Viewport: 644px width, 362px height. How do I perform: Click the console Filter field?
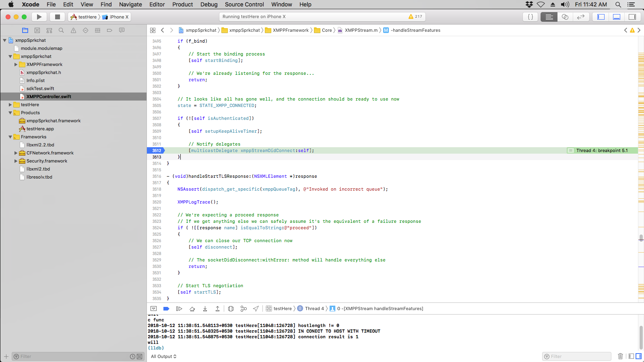tap(576, 356)
